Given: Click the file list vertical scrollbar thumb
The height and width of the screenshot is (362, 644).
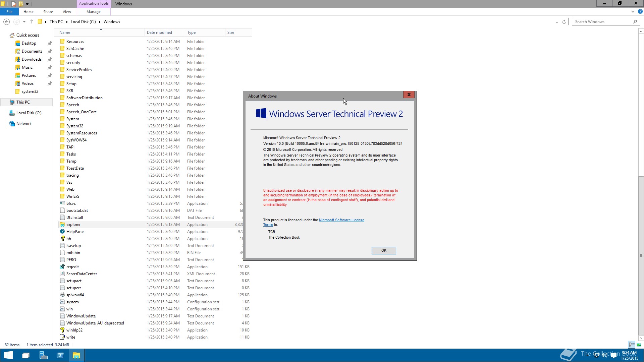Looking at the screenshot, I should [641, 255].
